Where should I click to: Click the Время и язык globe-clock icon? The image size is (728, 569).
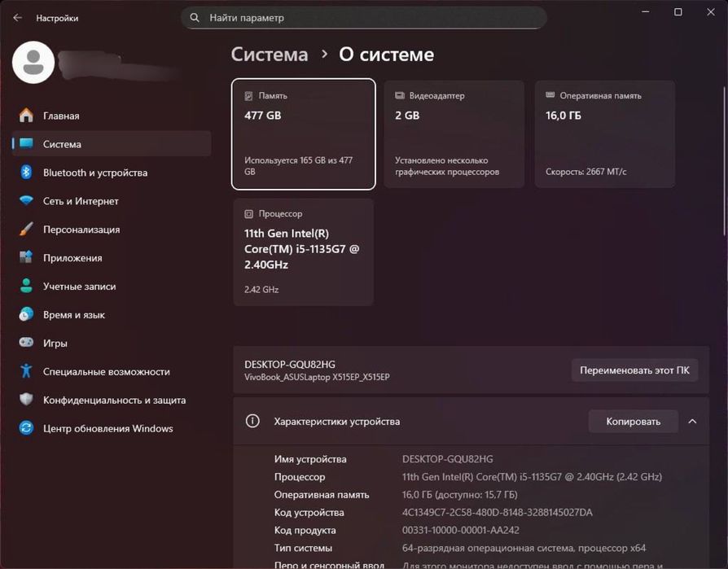26,314
